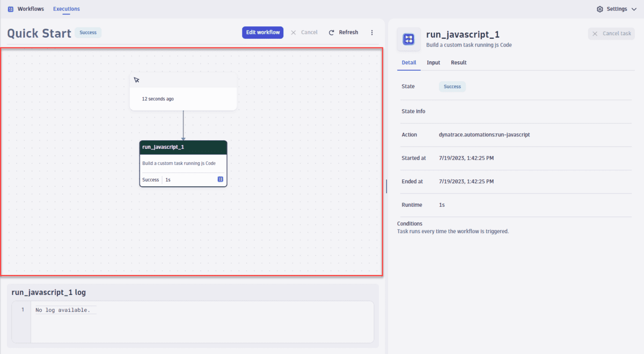Select the Success state badge in the Detail panel
Screen dimensions: 644x354
coord(452,86)
